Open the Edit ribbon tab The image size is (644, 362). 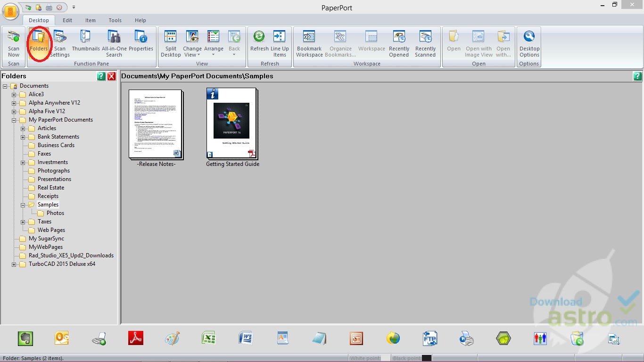click(67, 20)
